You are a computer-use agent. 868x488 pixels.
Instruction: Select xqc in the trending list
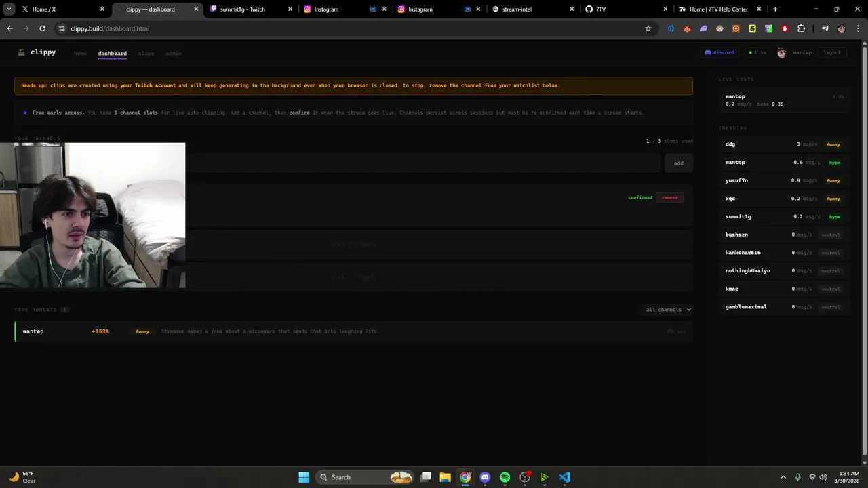pyautogui.click(x=783, y=199)
